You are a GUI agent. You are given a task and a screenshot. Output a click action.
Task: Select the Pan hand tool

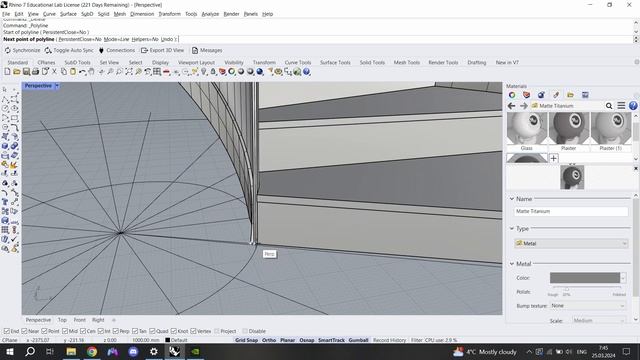[x=91, y=72]
